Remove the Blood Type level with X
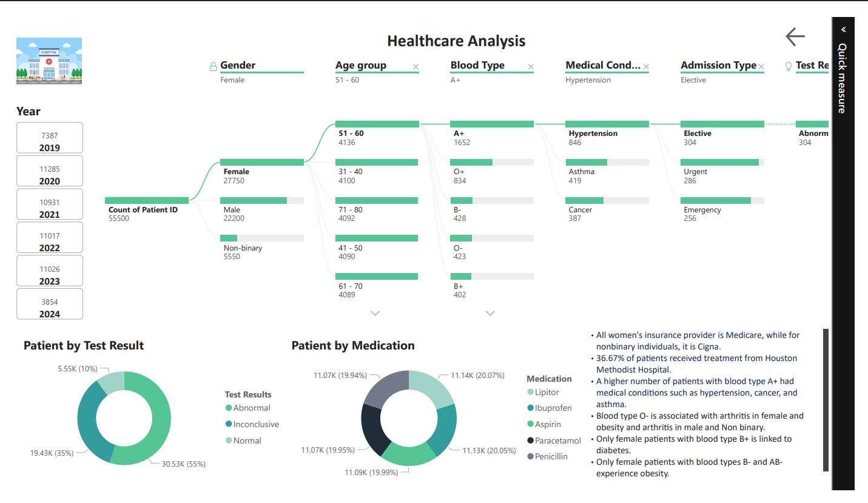Image resolution: width=868 pixels, height=503 pixels. tap(531, 67)
